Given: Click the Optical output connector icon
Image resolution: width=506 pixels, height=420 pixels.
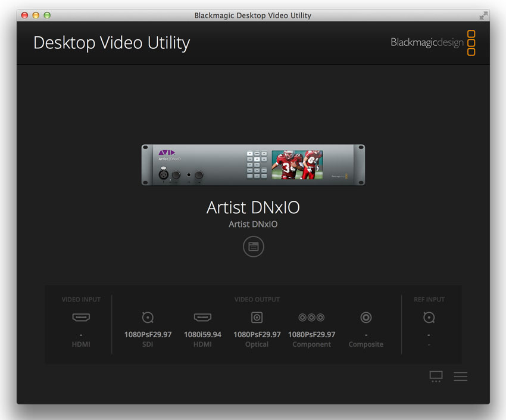Looking at the screenshot, I should [257, 318].
